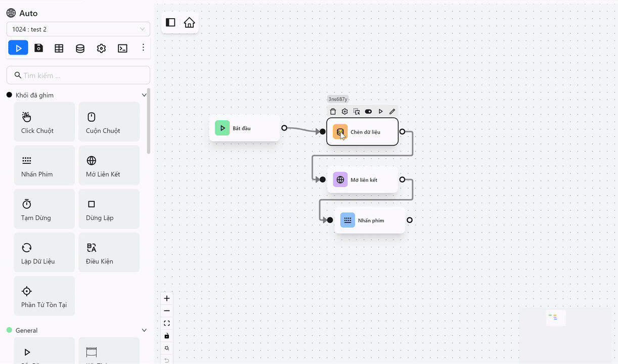
Task: Collapse the General section chevron
Action: point(144,330)
